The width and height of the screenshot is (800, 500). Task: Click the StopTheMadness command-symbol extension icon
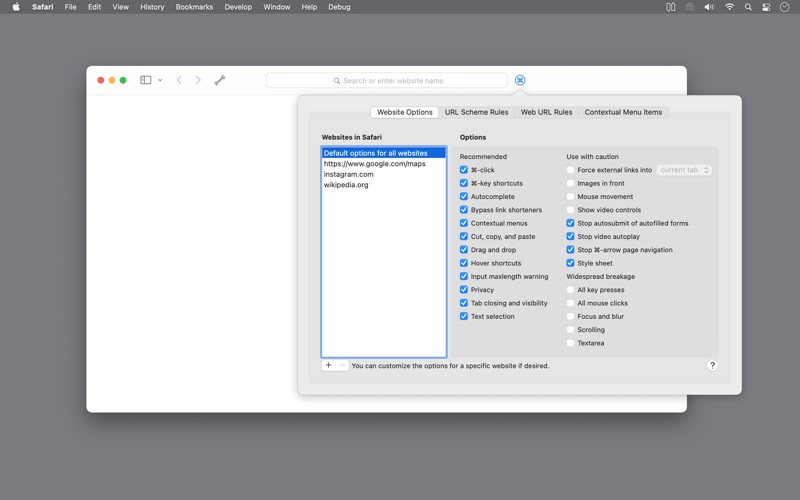click(x=520, y=80)
